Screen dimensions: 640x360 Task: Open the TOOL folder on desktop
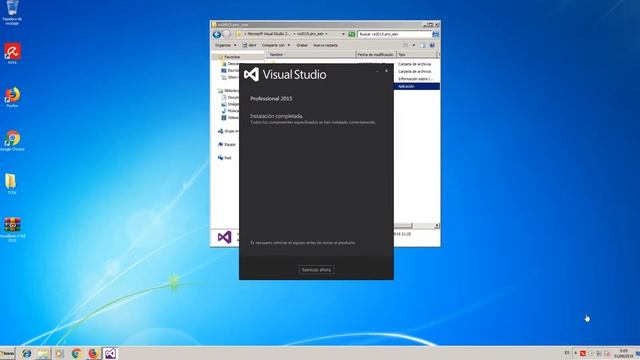[11, 184]
